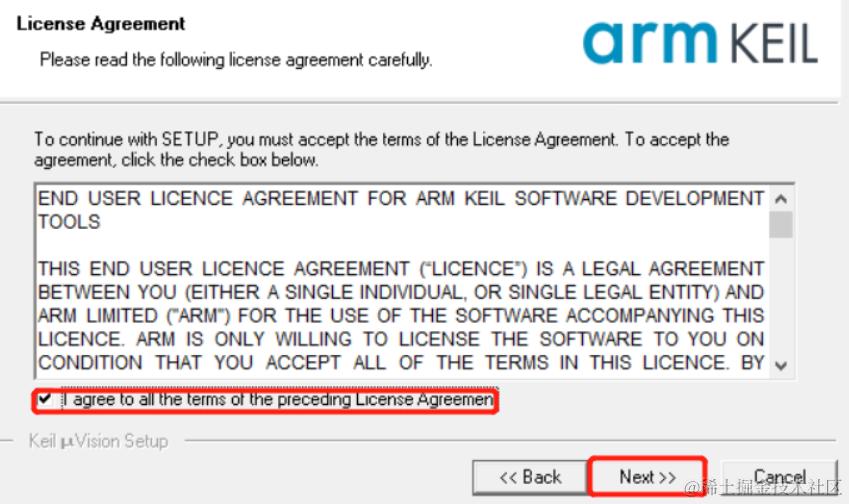
Task: Click the Next >> button
Action: 648,477
